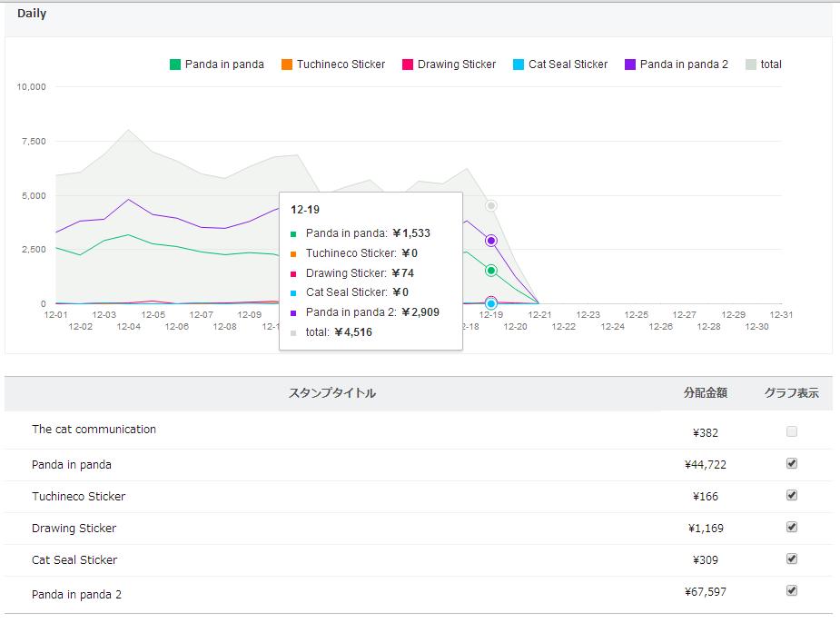Click the orange Tuchineco Sticker legend swatch
Screen dimensions: 840x623
pos(287,64)
